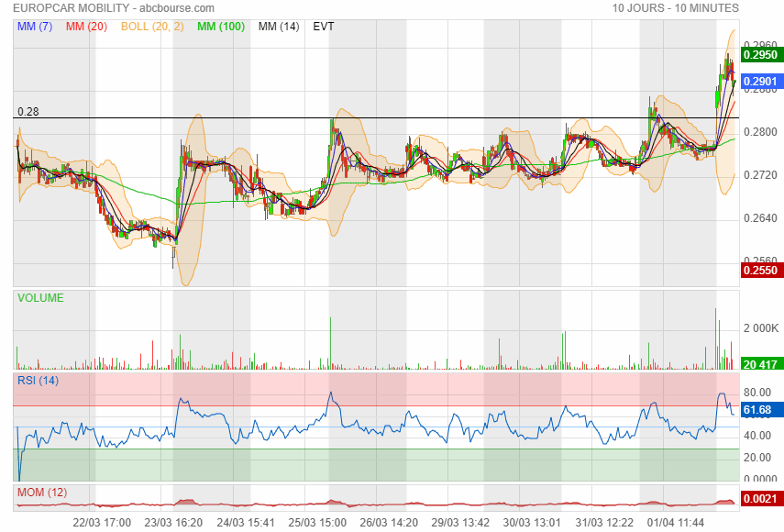
Task: Click the 0.28 horizontal line label
Action: pyautogui.click(x=28, y=112)
